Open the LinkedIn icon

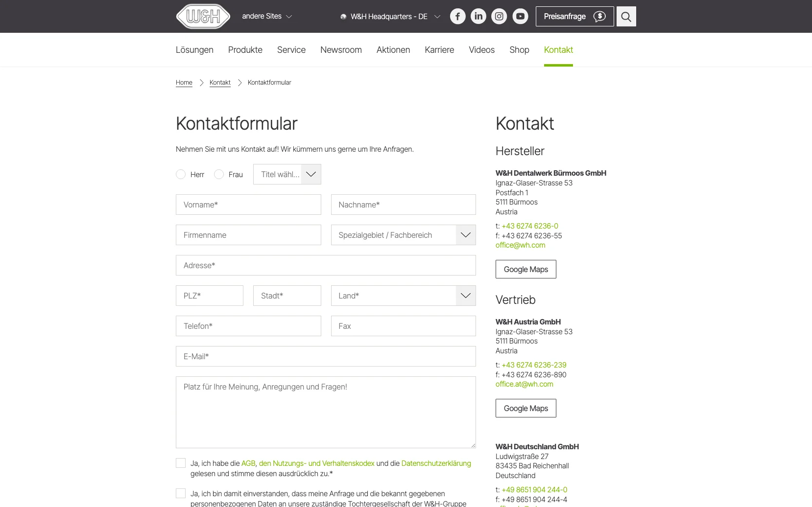478,16
